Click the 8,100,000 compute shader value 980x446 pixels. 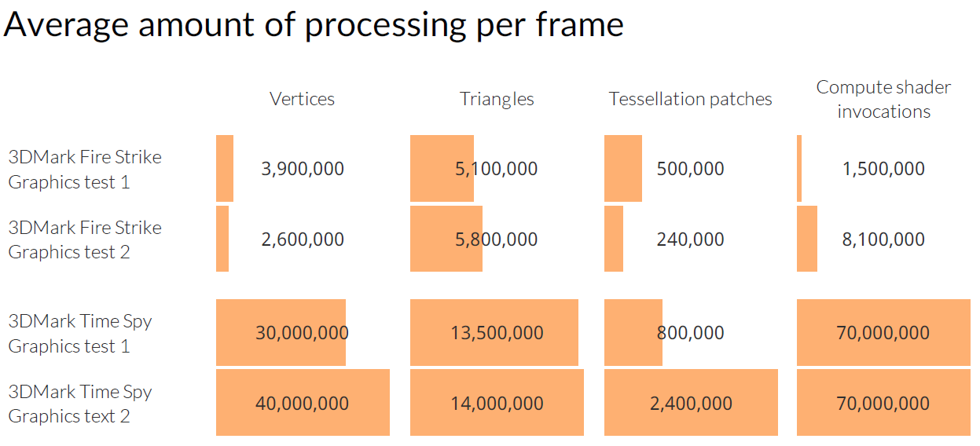883,239
